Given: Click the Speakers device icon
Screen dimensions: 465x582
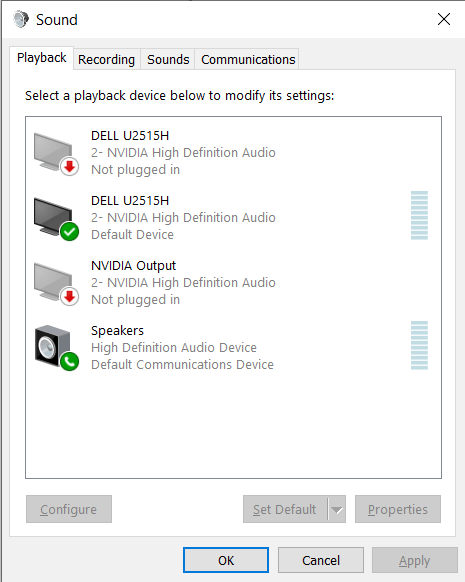Looking at the screenshot, I should (x=55, y=348).
